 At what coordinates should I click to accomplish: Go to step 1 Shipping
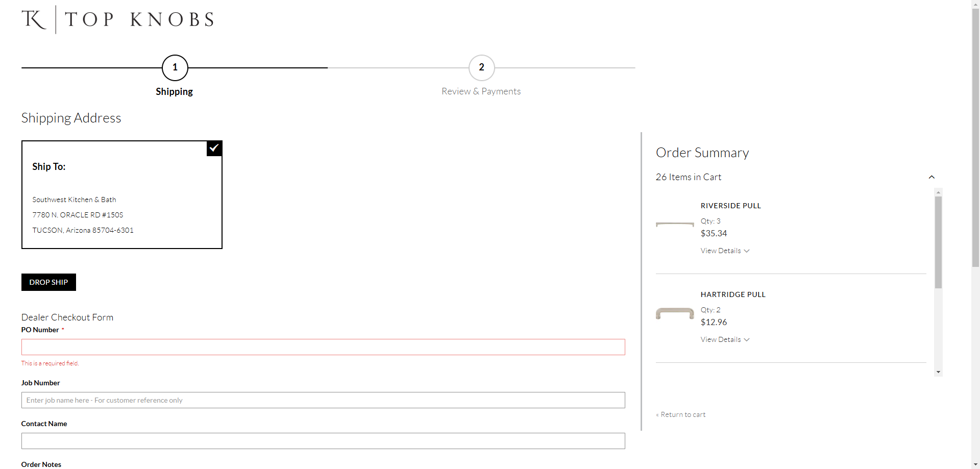(x=175, y=67)
